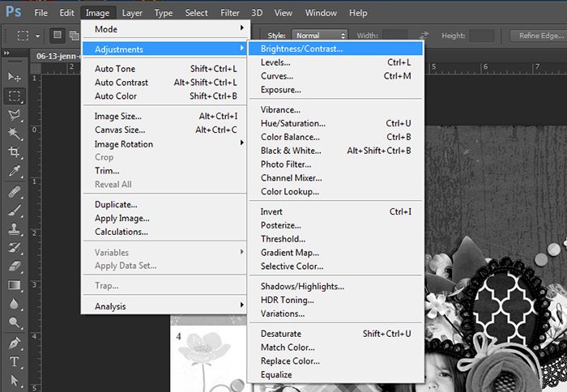Screen dimensions: 567x392
Task: Choose Brightness/Contrast adjustment
Action: click(335, 49)
